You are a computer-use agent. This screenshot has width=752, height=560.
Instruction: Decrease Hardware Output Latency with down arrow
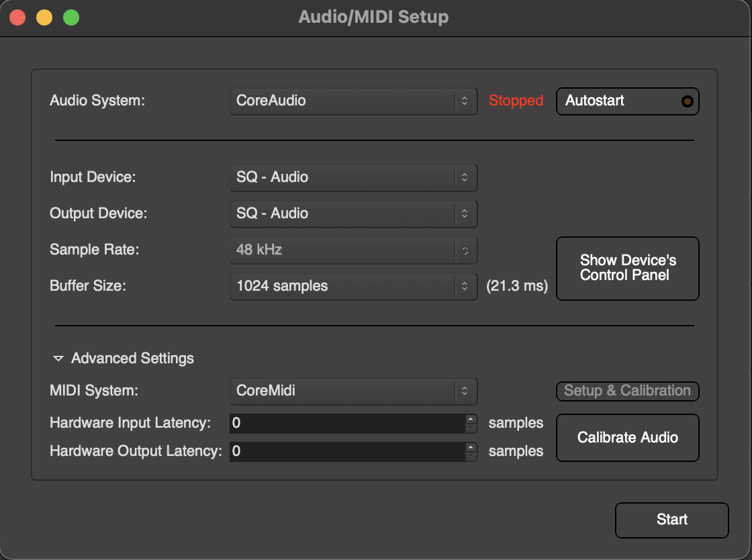471,456
